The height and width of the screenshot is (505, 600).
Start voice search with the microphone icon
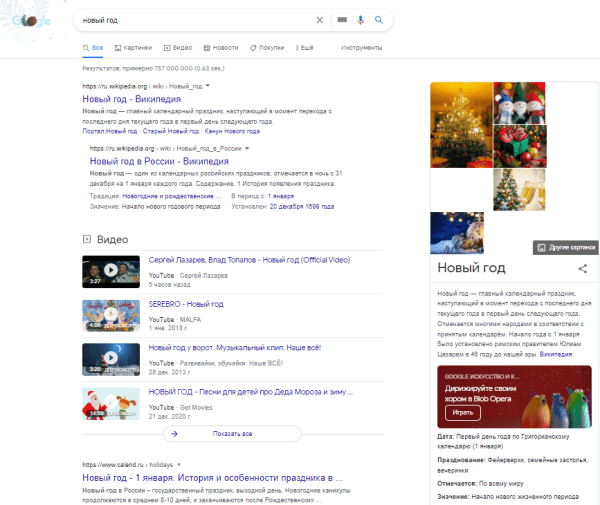[x=360, y=20]
